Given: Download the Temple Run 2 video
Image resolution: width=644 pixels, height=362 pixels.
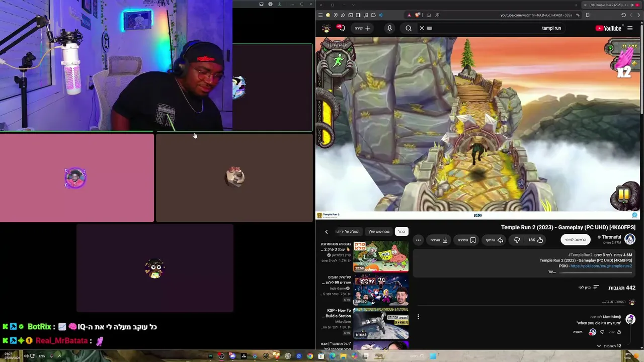Looking at the screenshot, I should (x=439, y=240).
